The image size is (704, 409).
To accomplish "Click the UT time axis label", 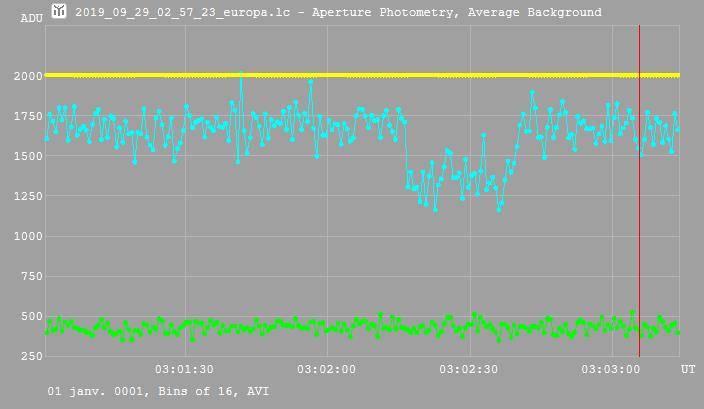I will click(688, 369).
